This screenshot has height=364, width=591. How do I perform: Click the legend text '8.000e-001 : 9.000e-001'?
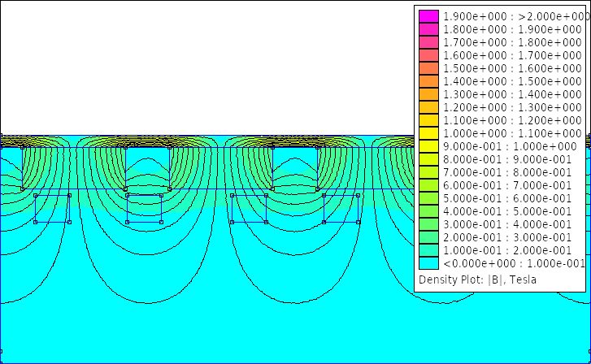click(x=507, y=159)
